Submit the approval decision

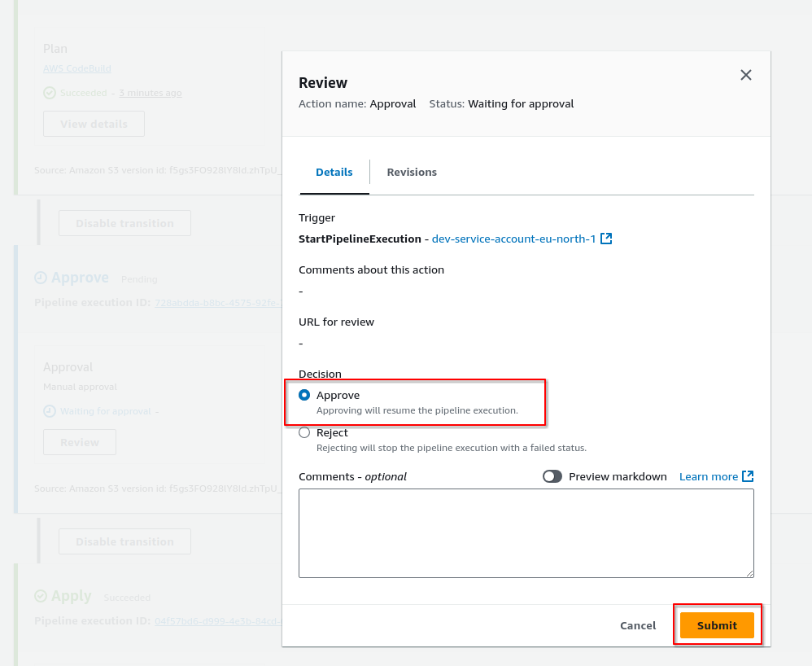[717, 625]
